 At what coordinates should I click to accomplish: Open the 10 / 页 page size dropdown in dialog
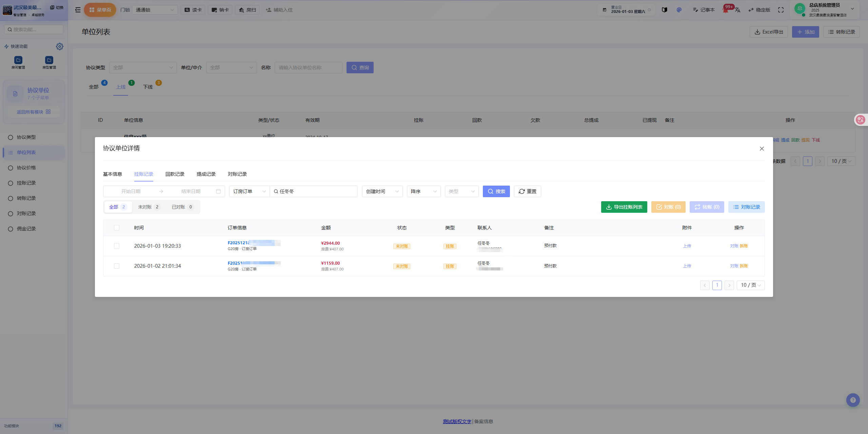(751, 285)
